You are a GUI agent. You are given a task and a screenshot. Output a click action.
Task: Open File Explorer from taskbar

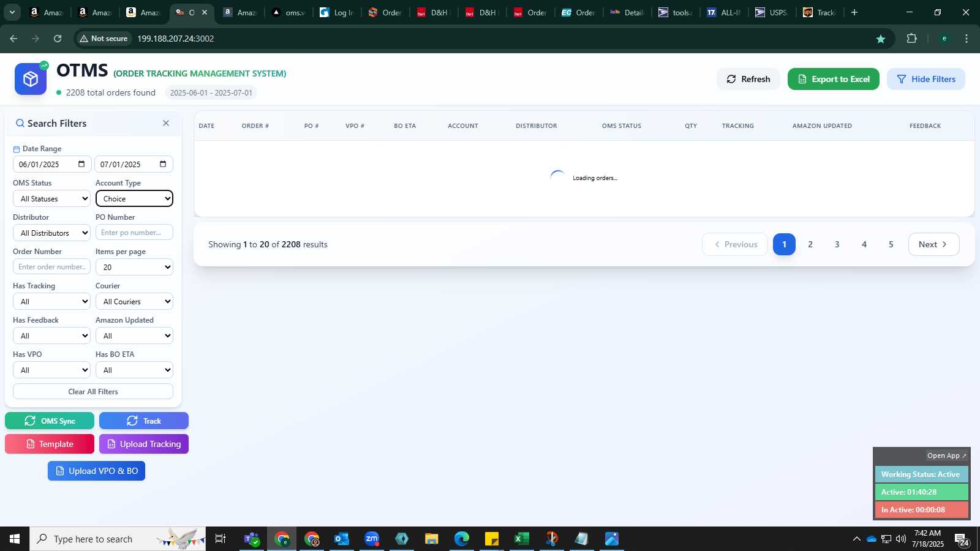point(432,539)
